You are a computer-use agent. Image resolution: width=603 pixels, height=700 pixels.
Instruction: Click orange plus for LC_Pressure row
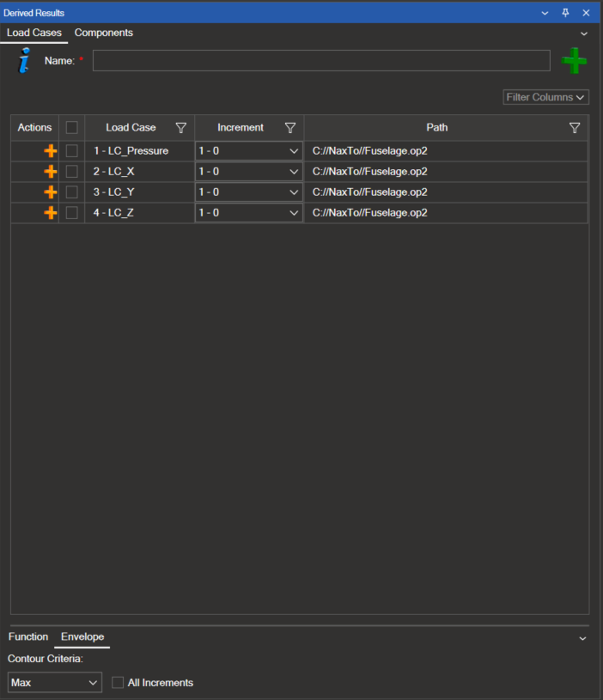click(51, 151)
